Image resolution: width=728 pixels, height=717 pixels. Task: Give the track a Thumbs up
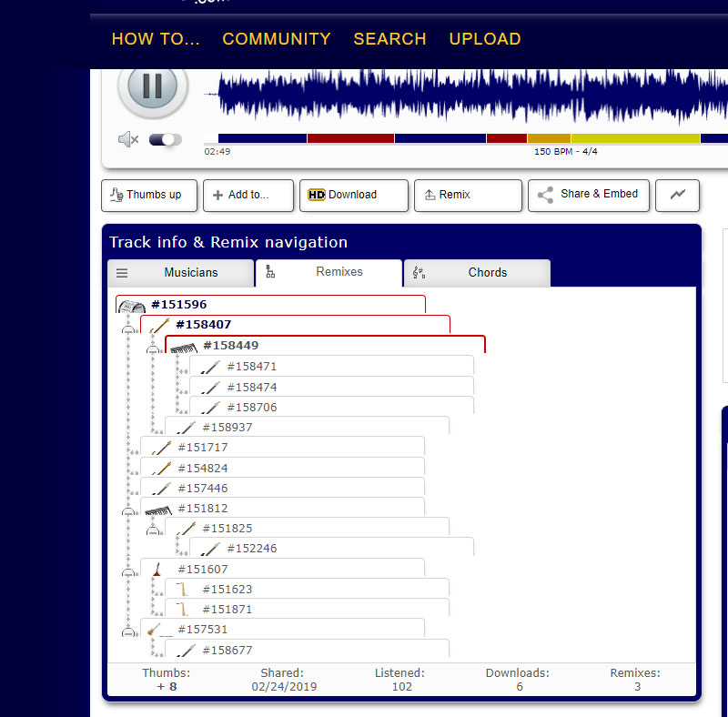[146, 195]
